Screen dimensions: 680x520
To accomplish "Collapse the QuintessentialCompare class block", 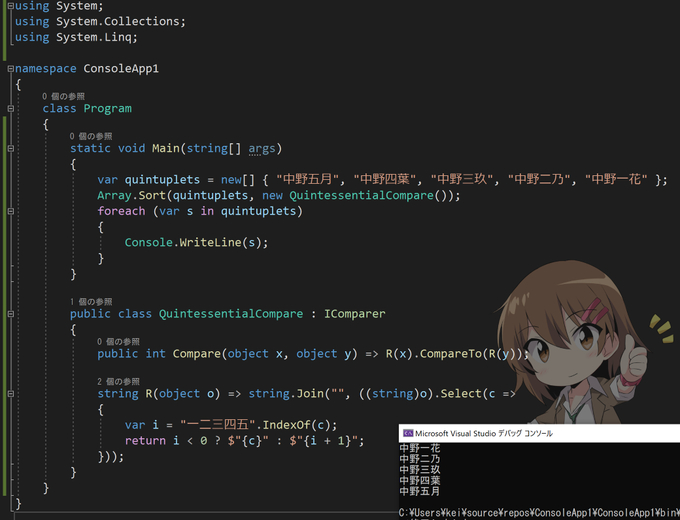I will click(11, 314).
